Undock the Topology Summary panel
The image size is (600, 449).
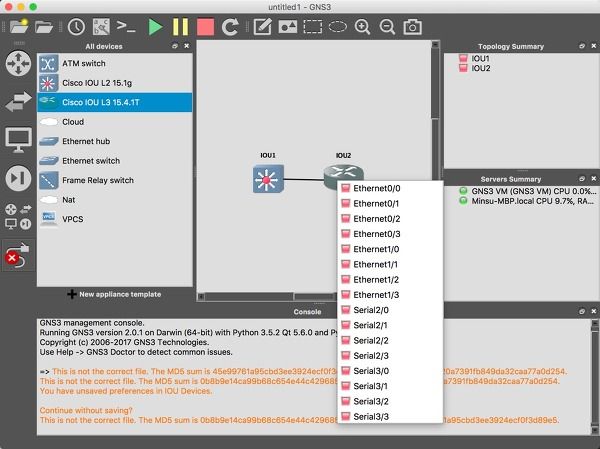[582, 46]
